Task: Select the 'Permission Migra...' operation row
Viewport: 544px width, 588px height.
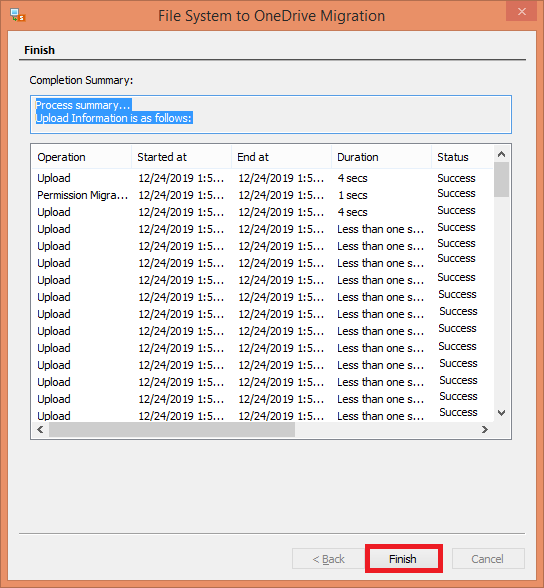Action: (x=262, y=195)
